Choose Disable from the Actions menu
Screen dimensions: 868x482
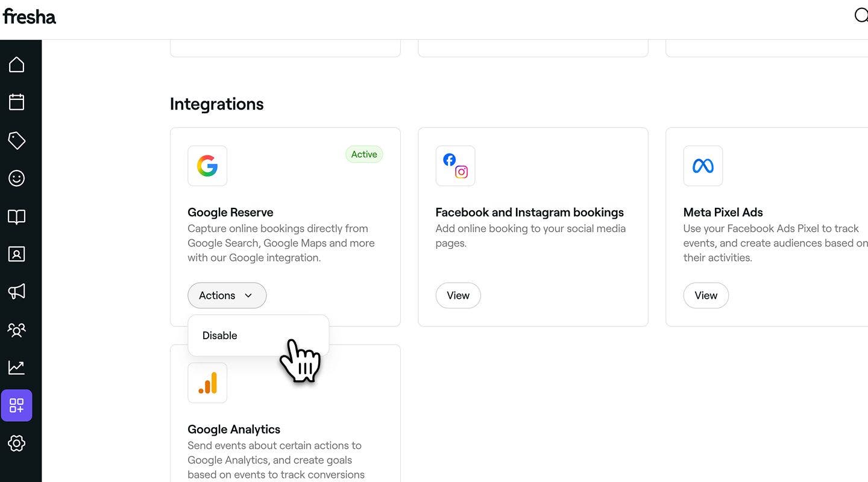(220, 336)
